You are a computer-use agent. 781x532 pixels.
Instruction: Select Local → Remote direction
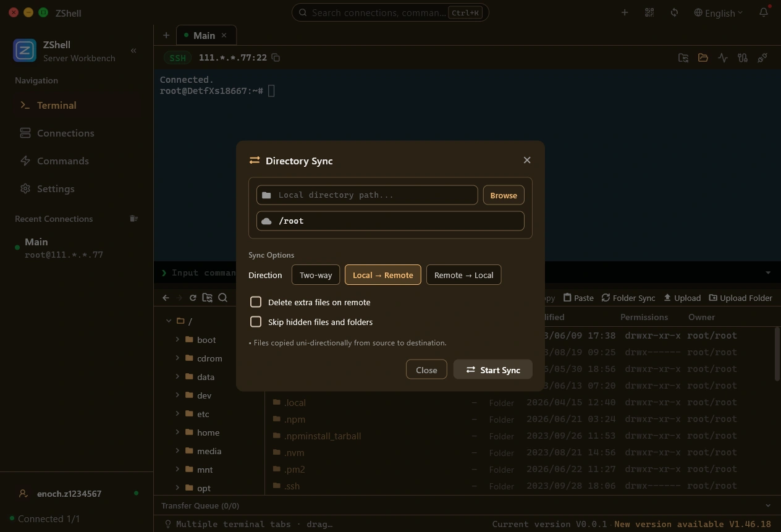click(383, 275)
